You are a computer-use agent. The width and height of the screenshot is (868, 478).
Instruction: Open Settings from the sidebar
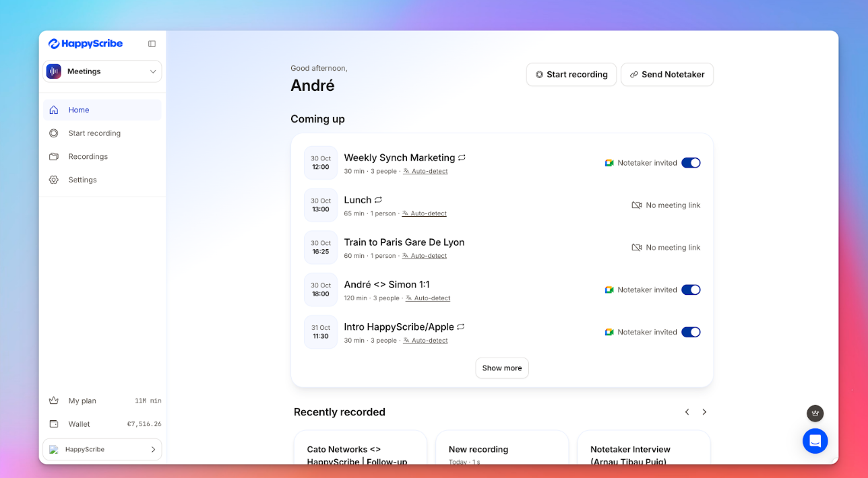pos(82,180)
